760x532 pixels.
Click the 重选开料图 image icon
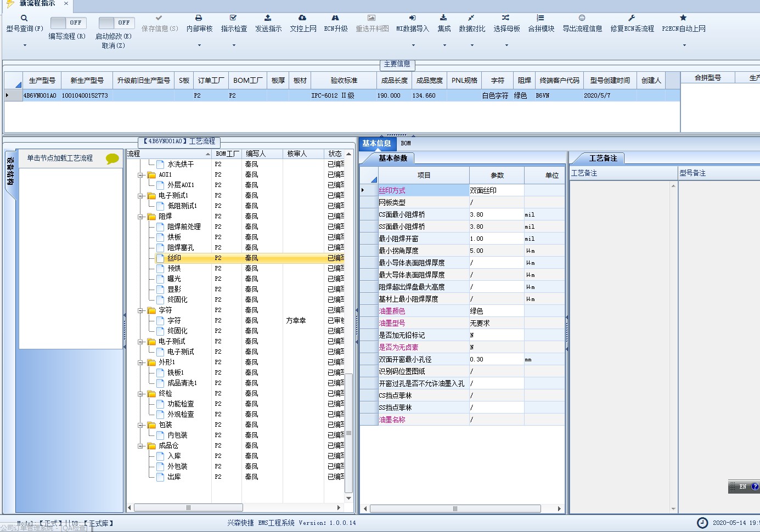point(371,18)
